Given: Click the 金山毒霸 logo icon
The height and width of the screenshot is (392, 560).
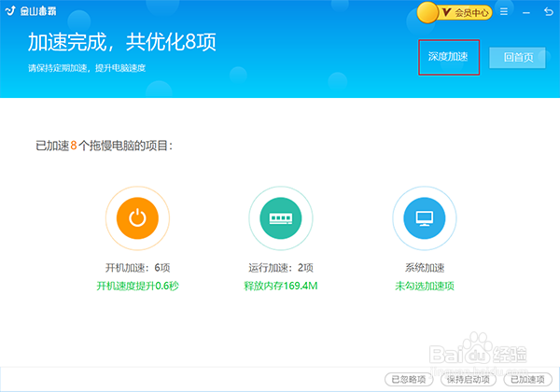Looking at the screenshot, I should (x=10, y=11).
